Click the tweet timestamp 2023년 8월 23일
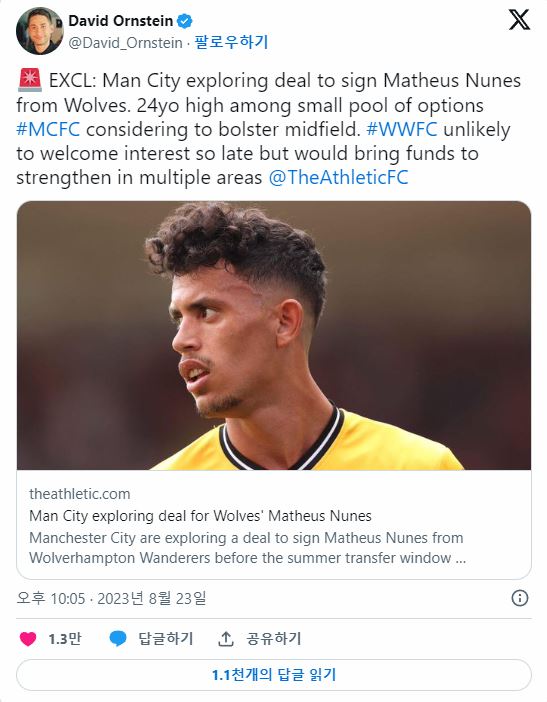The height and width of the screenshot is (702, 547). [x=152, y=598]
